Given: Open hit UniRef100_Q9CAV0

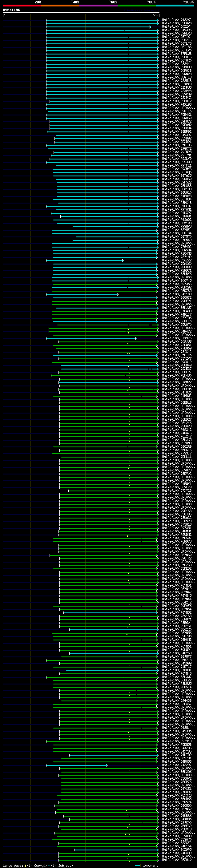Looking at the screenshot, I should [x=176, y=23].
